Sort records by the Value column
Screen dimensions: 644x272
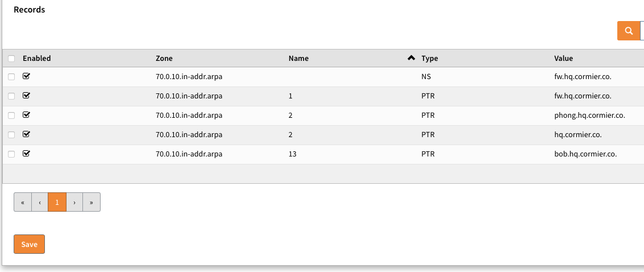563,59
